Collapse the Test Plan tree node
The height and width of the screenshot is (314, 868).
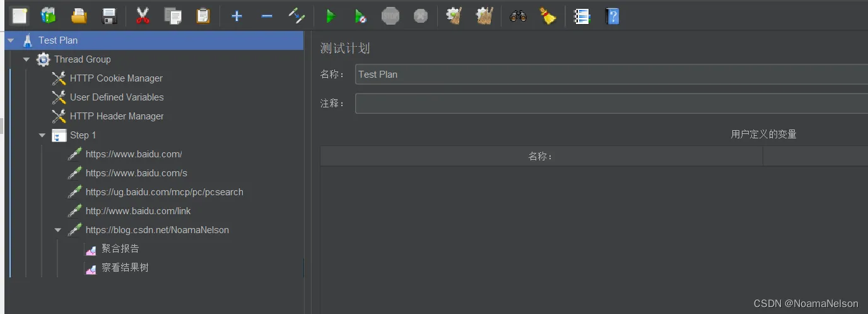(11, 40)
